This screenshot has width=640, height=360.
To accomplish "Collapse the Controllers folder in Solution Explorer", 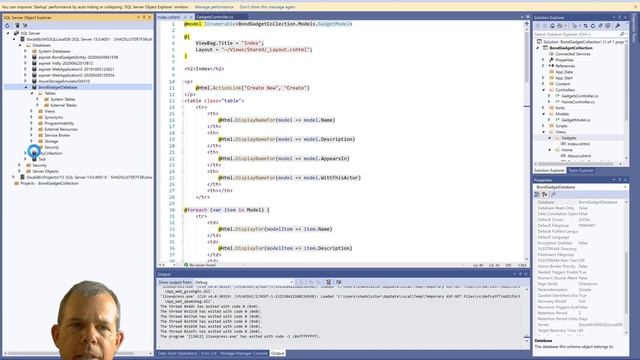I will pyautogui.click(x=544, y=90).
